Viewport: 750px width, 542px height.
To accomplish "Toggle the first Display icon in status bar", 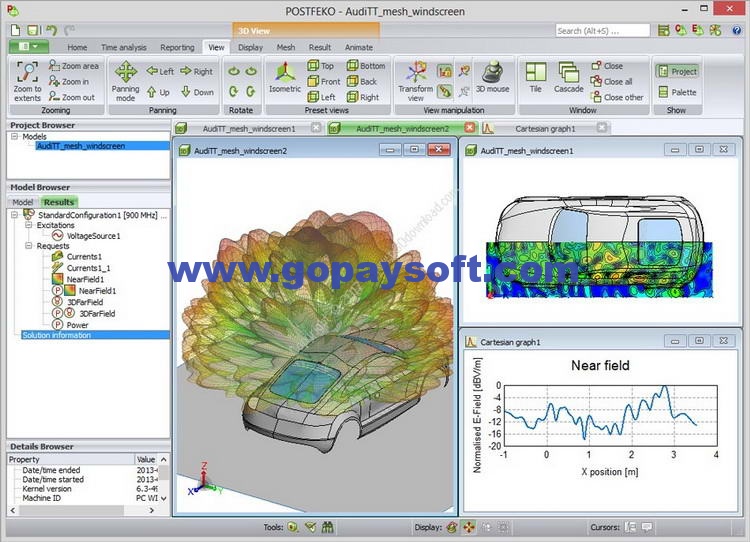I will tap(452, 527).
